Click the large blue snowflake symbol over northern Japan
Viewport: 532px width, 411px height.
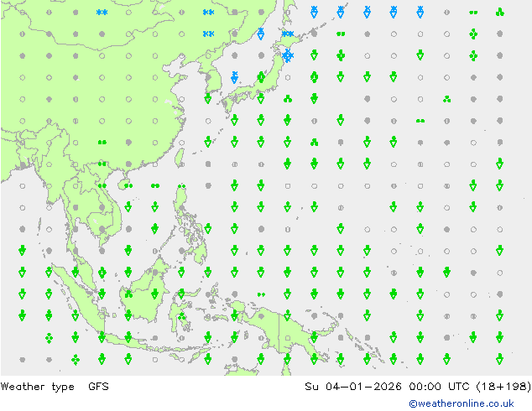pyautogui.click(x=287, y=55)
